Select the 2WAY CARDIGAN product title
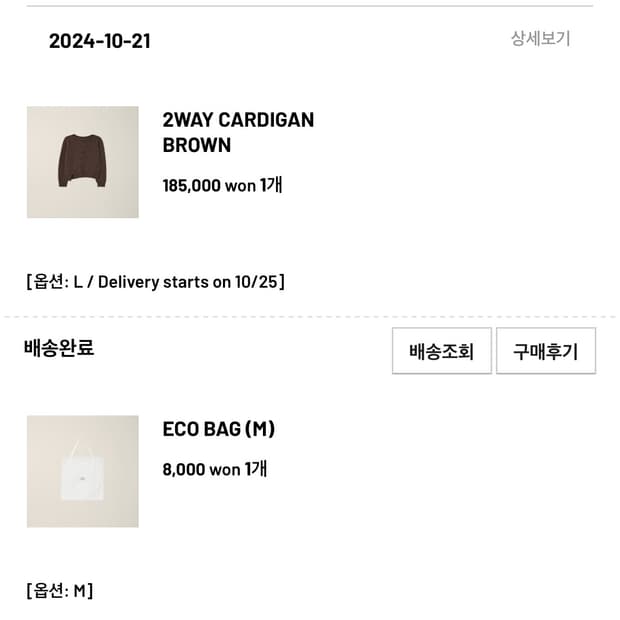Viewport: 620px width, 620px height. pos(238,120)
